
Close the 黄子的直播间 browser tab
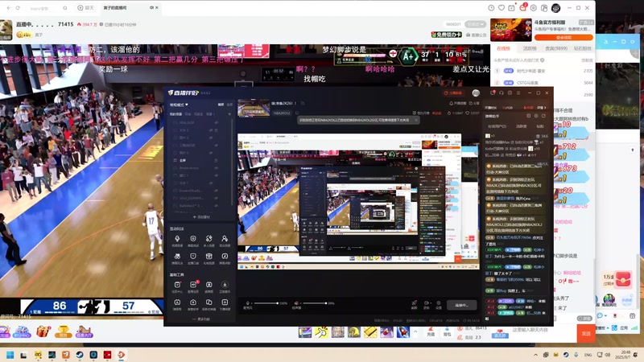[x=156, y=8]
